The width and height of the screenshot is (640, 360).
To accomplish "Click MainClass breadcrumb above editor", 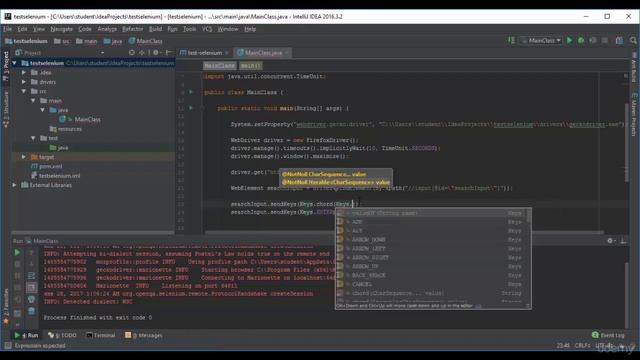I will pos(219,66).
